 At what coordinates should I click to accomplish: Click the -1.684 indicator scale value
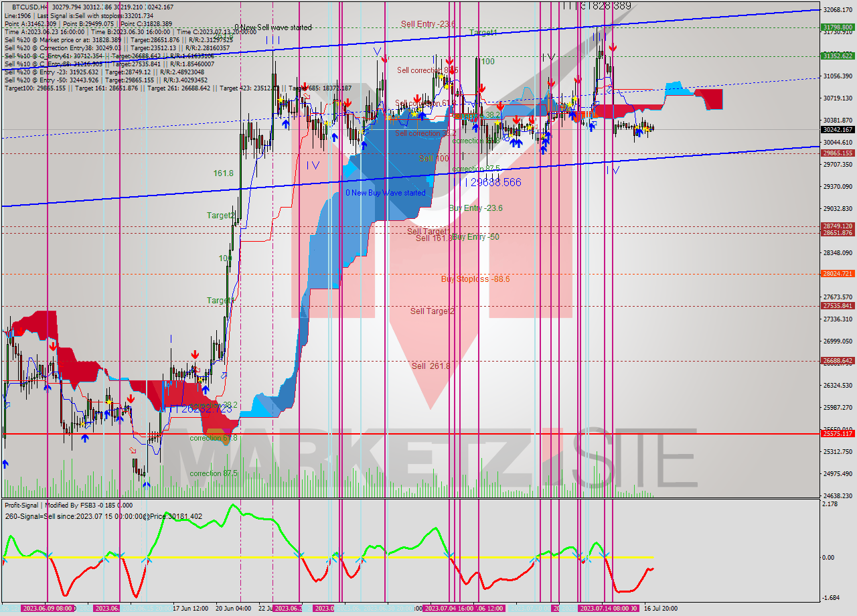point(832,598)
